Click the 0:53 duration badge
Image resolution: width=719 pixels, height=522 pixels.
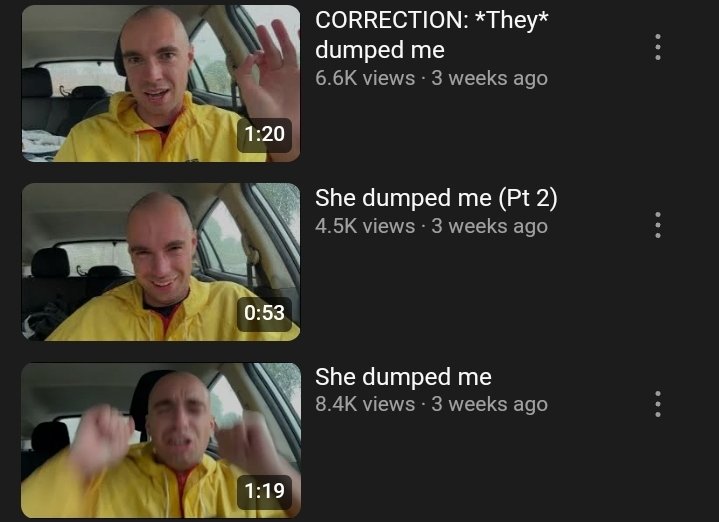click(x=265, y=313)
